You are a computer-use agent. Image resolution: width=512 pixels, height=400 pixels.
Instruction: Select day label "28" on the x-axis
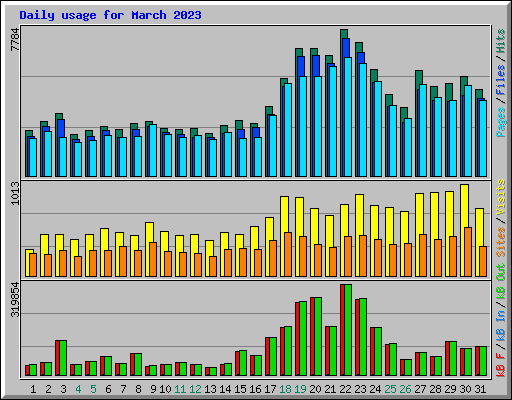(435, 389)
